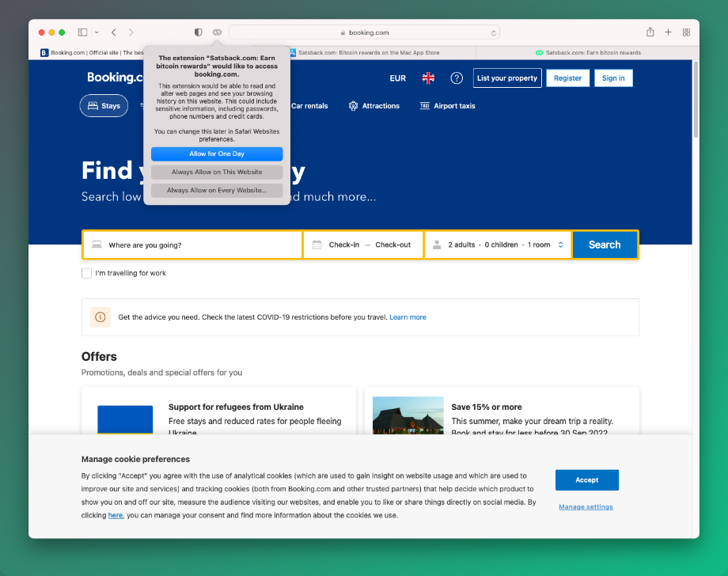Click the blue Search button
Screen dimensions: 728x576
coord(605,244)
